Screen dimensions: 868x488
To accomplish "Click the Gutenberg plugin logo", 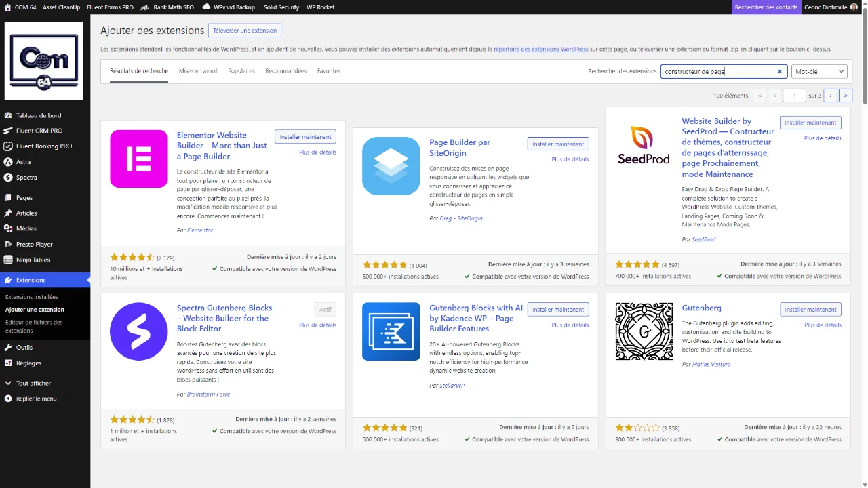I will (644, 331).
